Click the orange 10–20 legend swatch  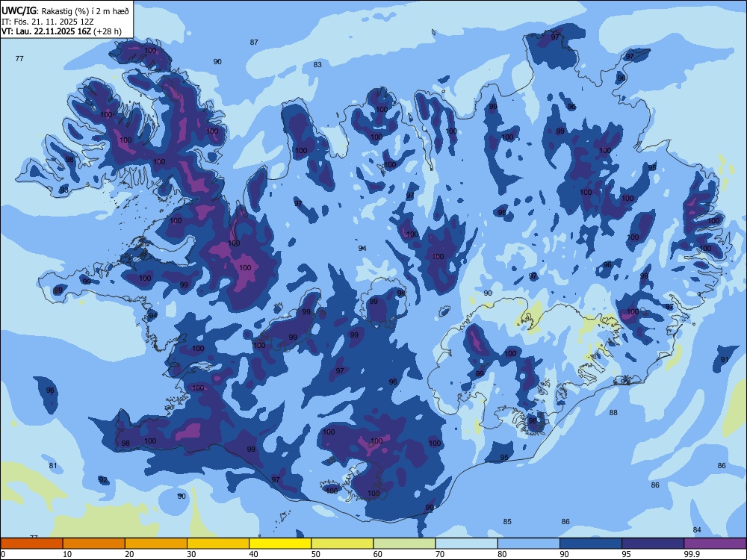pos(94,544)
